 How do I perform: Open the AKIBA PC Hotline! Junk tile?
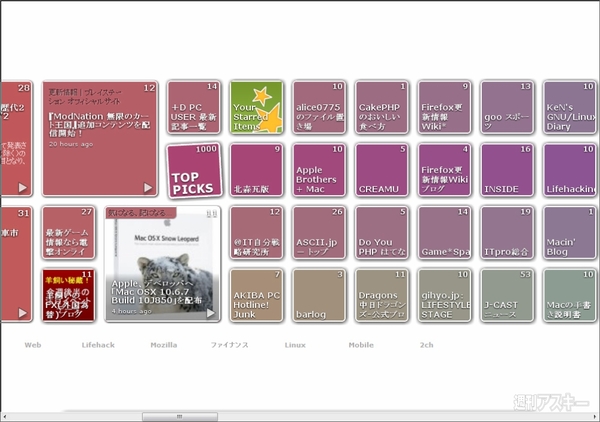tap(256, 295)
